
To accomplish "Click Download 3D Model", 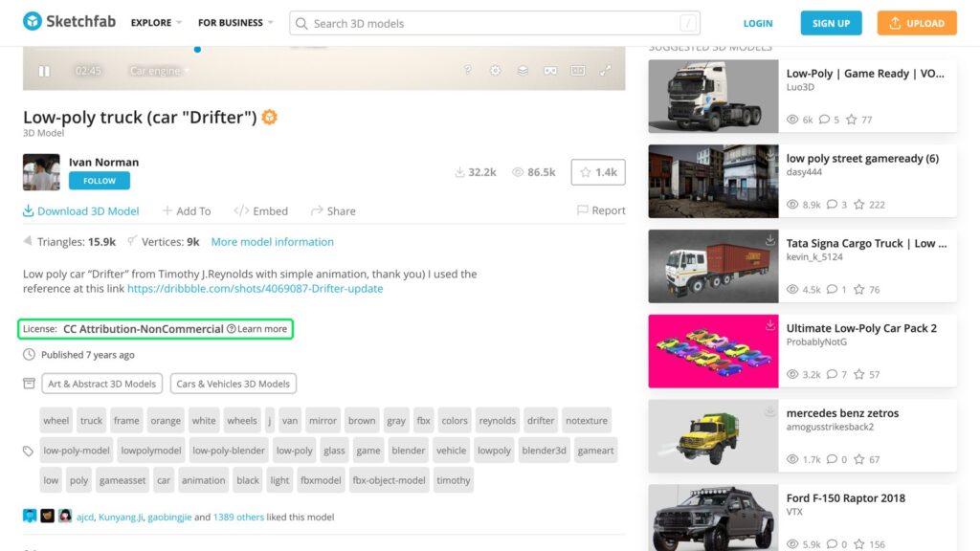I will 81,211.
